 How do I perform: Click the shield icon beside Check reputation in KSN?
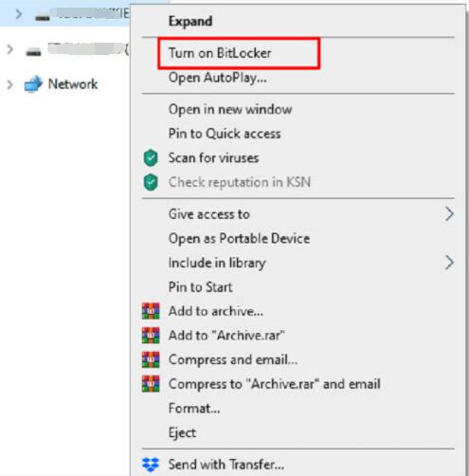(151, 182)
